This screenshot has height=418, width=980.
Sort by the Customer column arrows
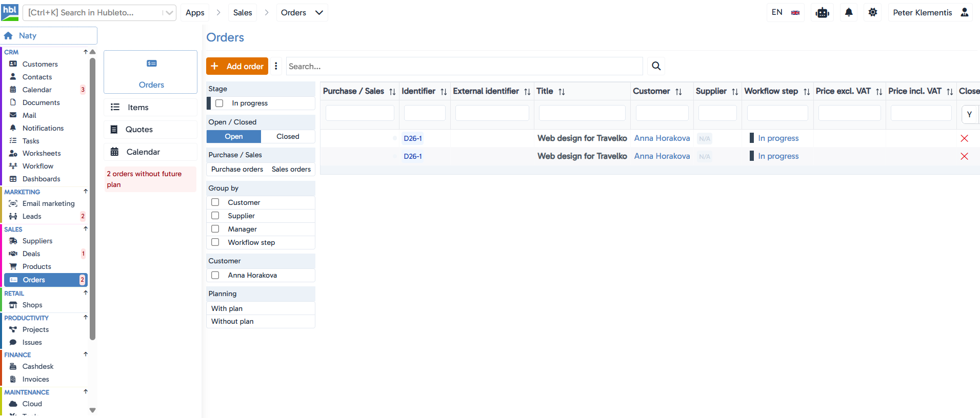pos(678,92)
